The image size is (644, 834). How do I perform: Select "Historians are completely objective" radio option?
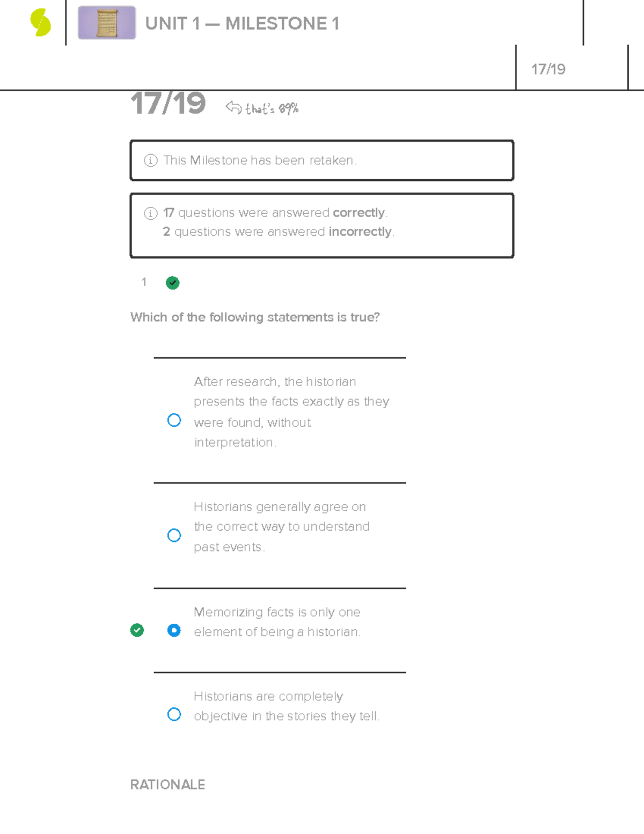tap(174, 714)
